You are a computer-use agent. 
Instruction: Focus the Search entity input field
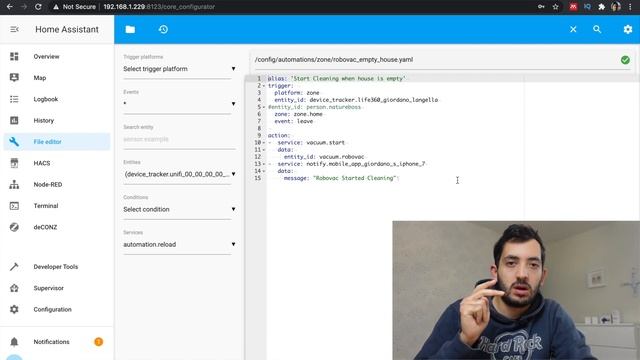179,139
